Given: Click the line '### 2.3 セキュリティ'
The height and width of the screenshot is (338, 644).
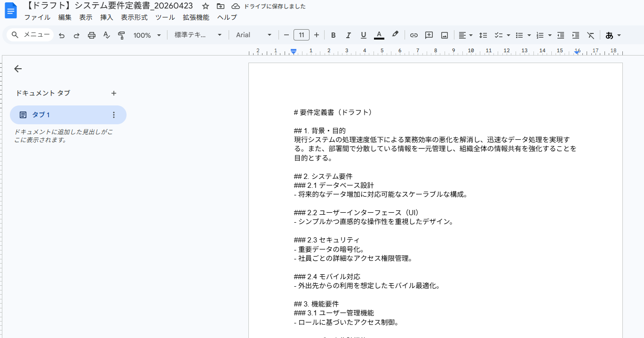Looking at the screenshot, I should pos(326,240).
